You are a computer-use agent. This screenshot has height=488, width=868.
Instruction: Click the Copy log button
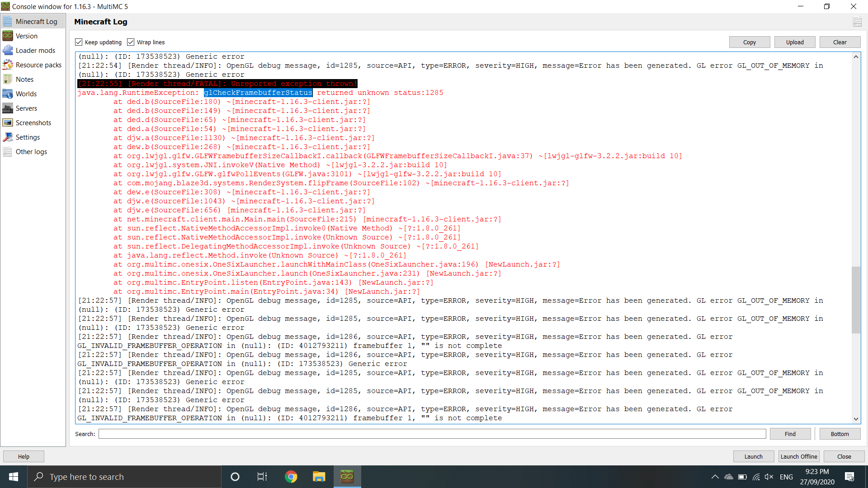coord(749,42)
